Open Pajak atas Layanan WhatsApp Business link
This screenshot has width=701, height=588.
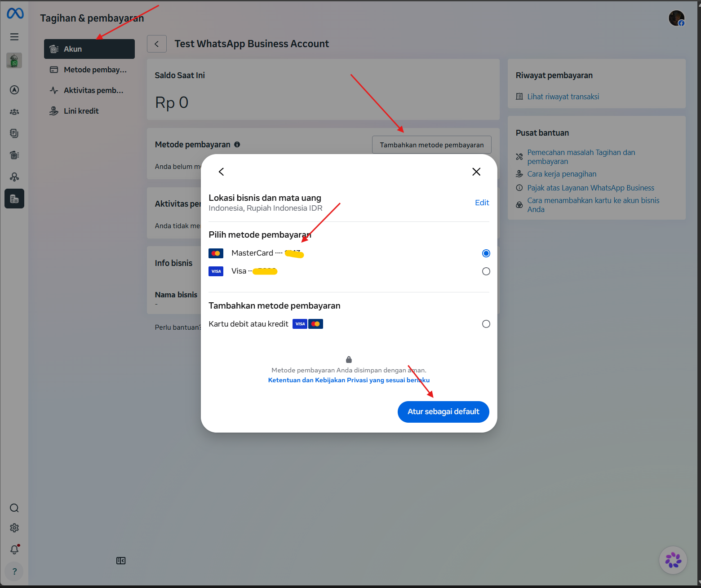[590, 188]
